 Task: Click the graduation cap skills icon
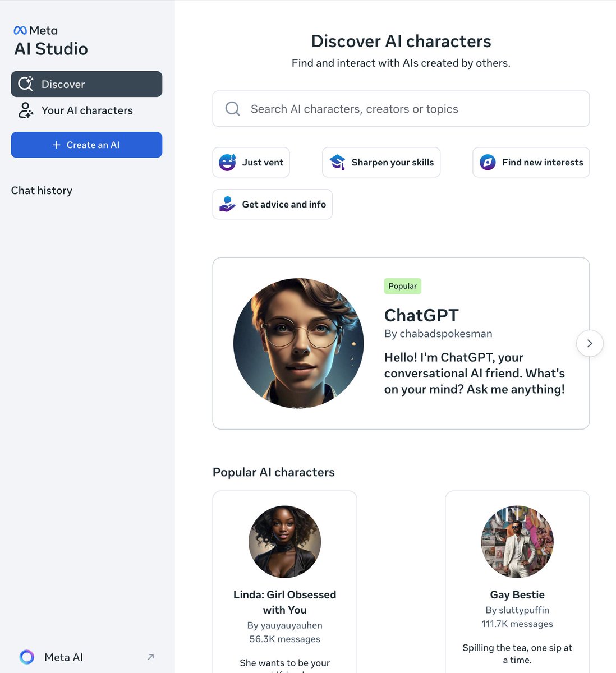pyautogui.click(x=337, y=162)
